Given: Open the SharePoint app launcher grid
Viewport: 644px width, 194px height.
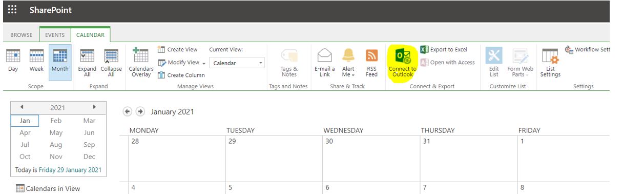Looking at the screenshot, I should pyautogui.click(x=12, y=10).
